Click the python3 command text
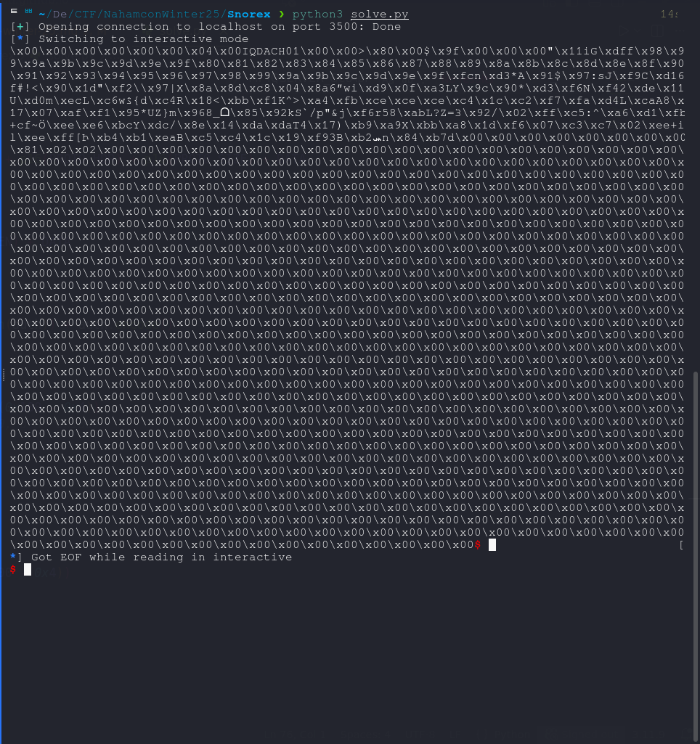 pos(317,15)
